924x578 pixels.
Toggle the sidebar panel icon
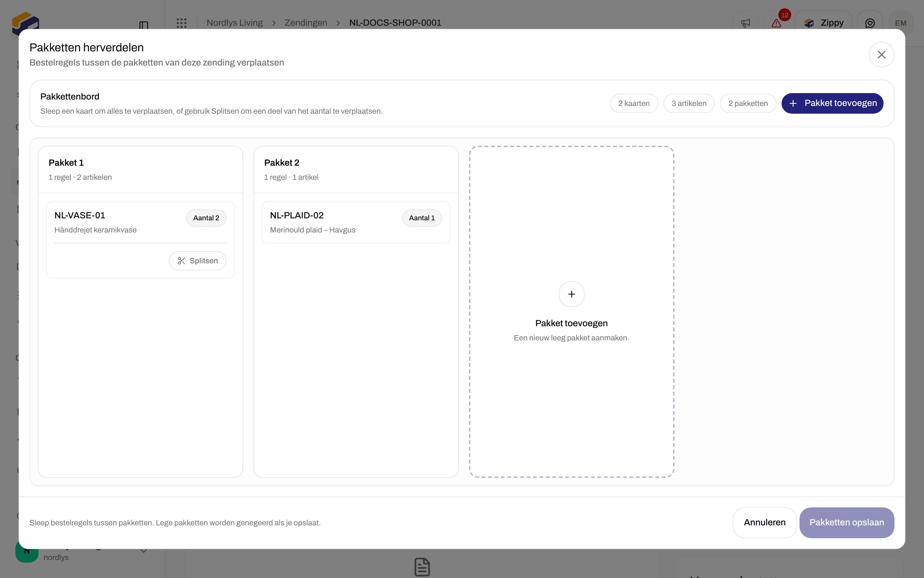coord(143,25)
